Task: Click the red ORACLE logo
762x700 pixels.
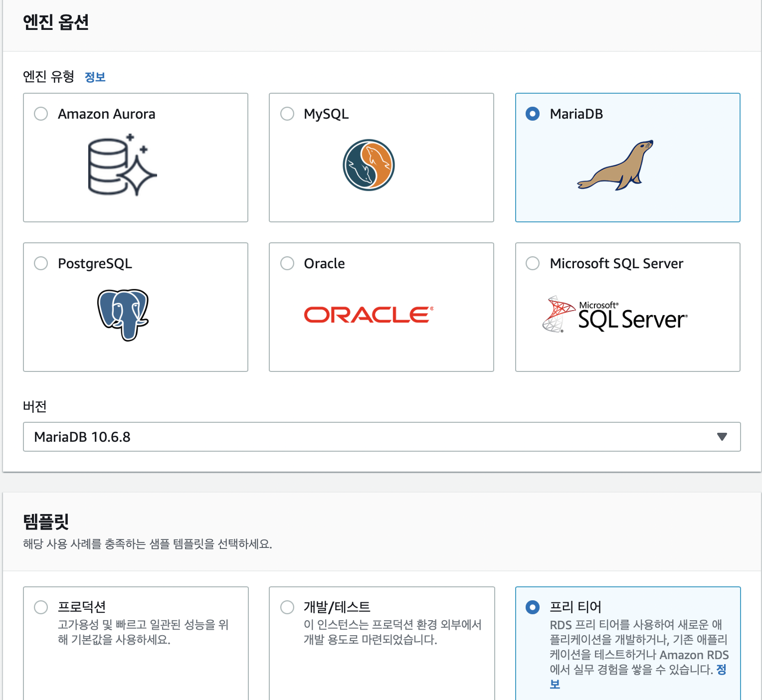Action: click(x=369, y=315)
